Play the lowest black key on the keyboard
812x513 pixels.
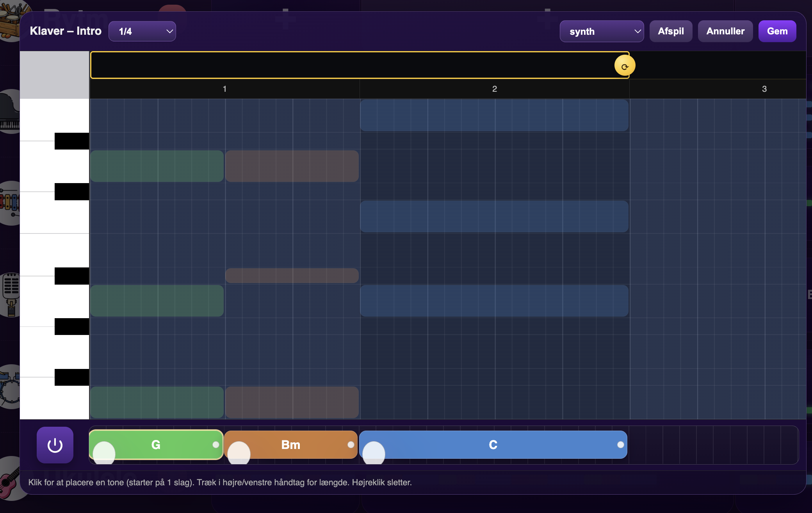pos(72,377)
